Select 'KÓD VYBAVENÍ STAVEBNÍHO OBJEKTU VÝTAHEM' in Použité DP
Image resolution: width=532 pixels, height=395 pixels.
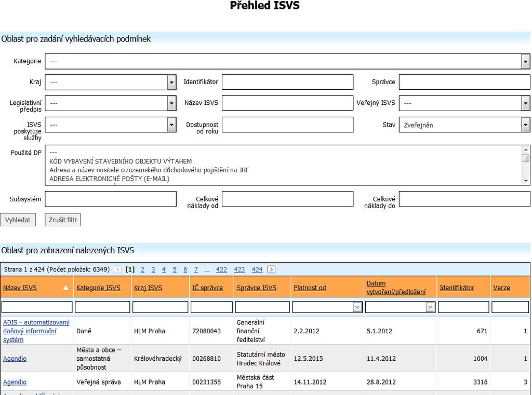[121, 161]
